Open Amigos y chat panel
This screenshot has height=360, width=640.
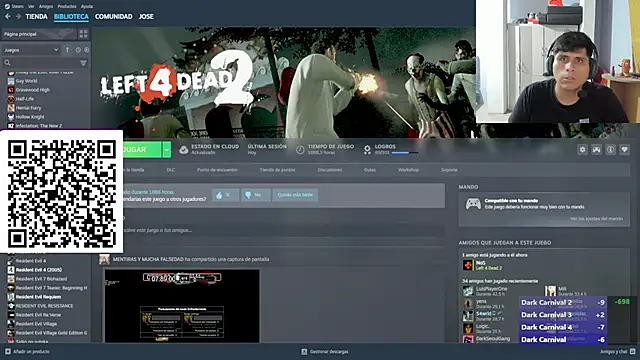(618, 351)
